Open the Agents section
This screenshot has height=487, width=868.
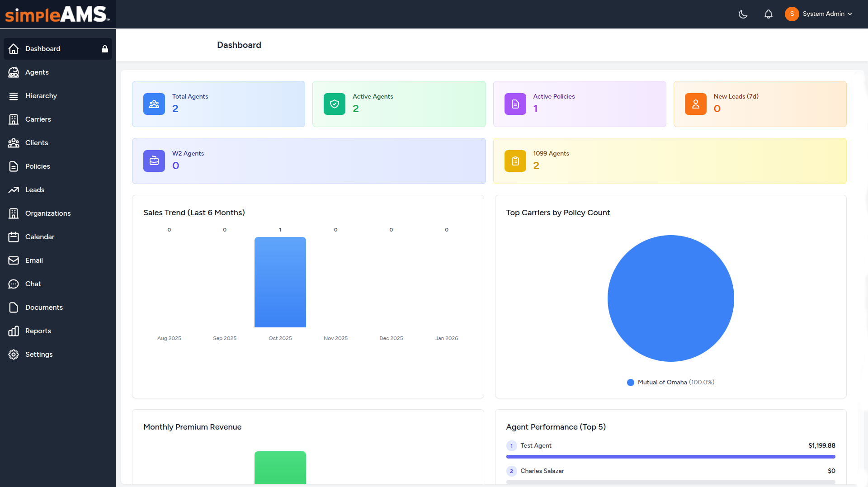coord(37,72)
